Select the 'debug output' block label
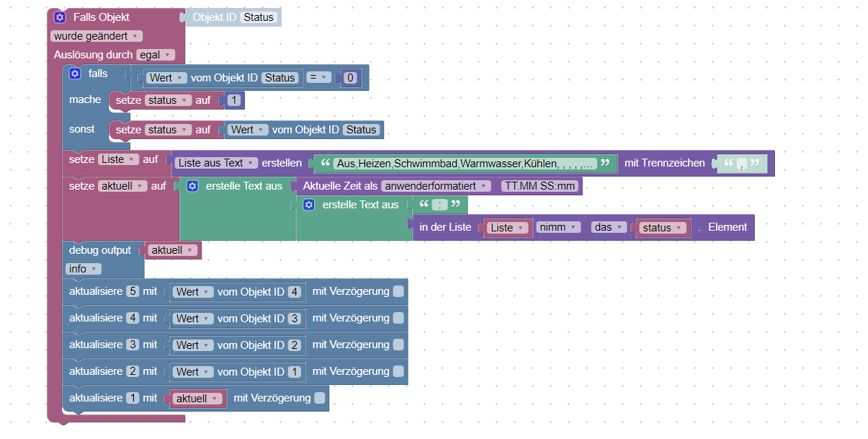The height and width of the screenshot is (439, 868). [x=100, y=250]
